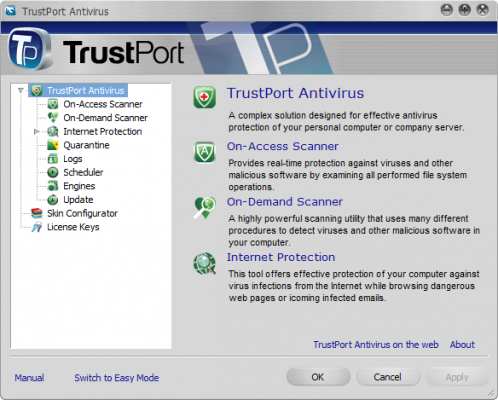Open Skin Configurator books icon
This screenshot has height=400, width=498.
[37, 213]
